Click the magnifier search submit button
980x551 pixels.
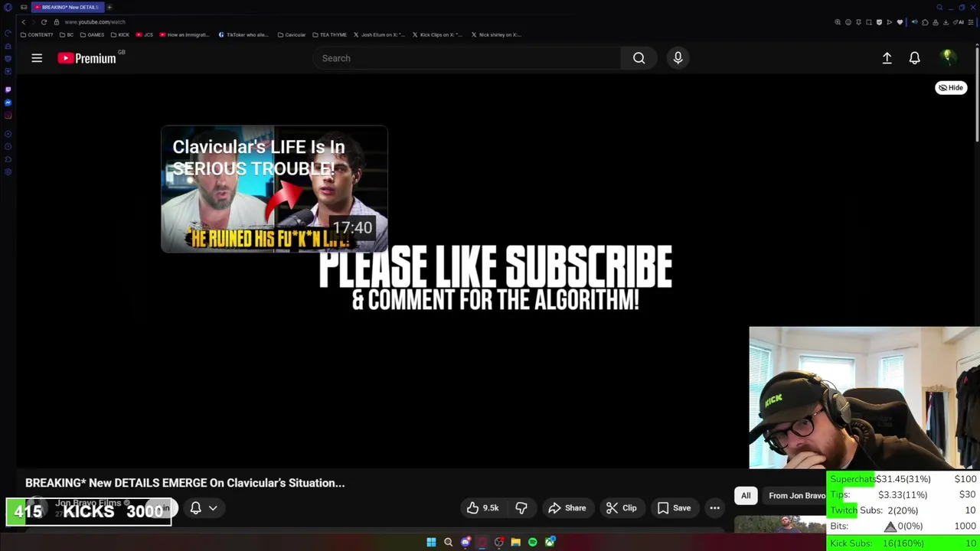click(639, 58)
